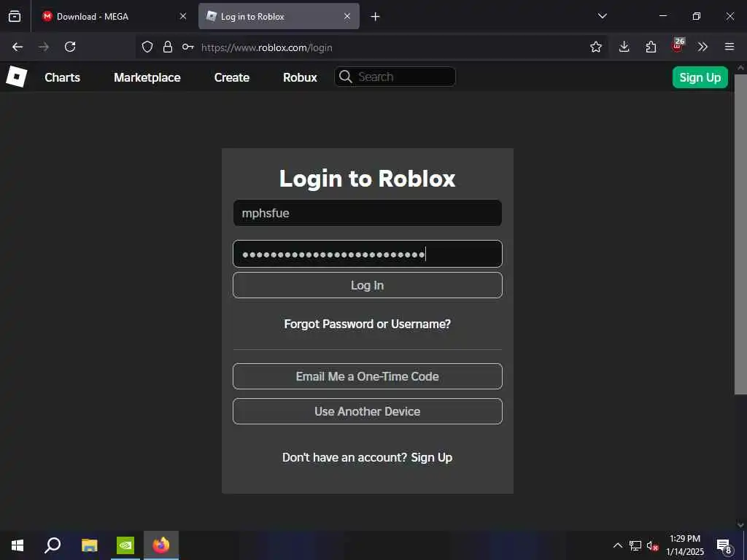Go to the Create navigation item
The width and height of the screenshot is (747, 560).
coord(232,77)
